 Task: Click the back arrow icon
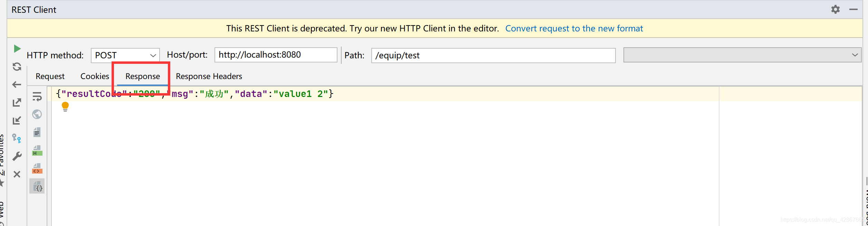(17, 85)
